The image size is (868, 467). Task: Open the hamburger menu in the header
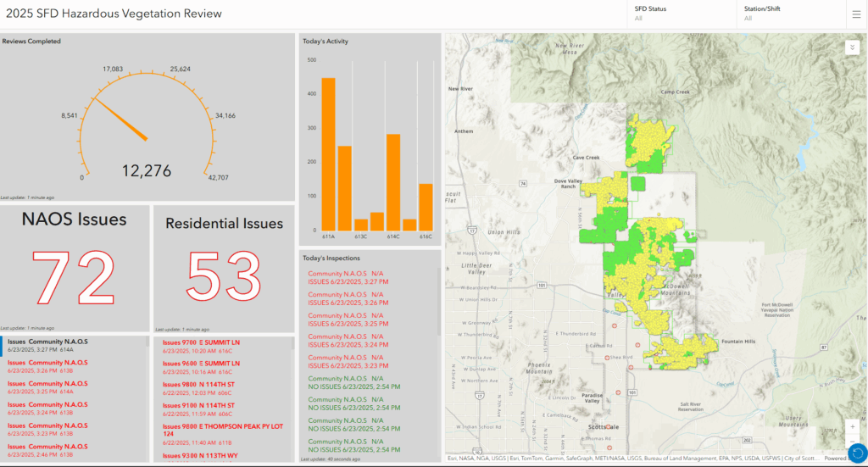(x=856, y=15)
